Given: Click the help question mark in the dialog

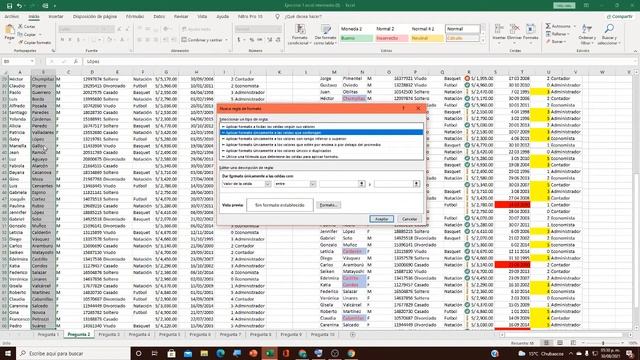Looking at the screenshot, I should click(403, 109).
